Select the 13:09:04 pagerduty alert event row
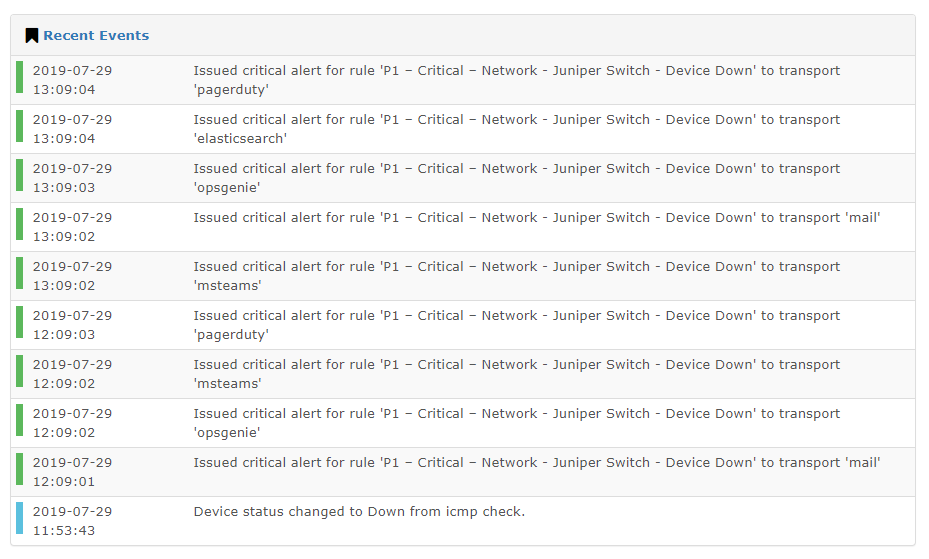Screen dimensions: 929x559 463,80
